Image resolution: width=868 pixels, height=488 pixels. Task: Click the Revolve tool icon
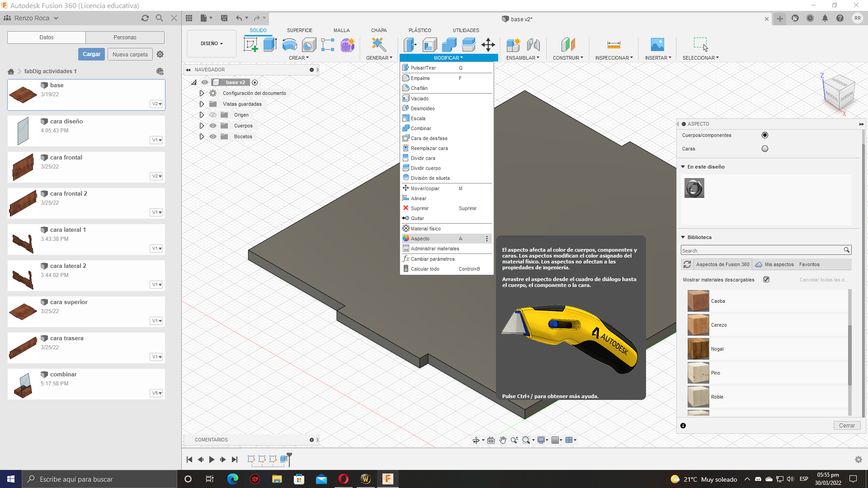point(289,44)
